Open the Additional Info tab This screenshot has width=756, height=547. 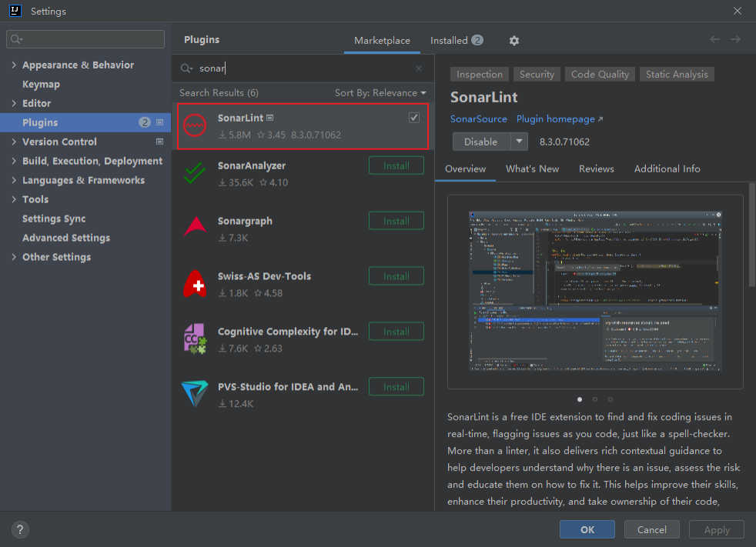point(667,169)
